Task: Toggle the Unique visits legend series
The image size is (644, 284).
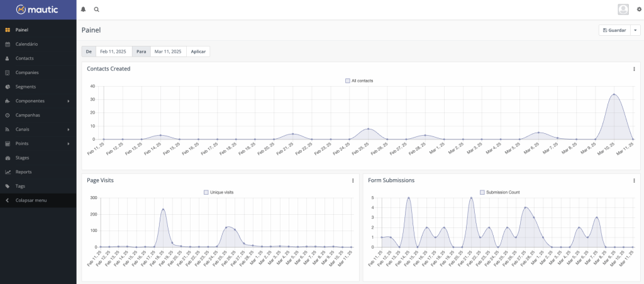Action: click(x=219, y=192)
